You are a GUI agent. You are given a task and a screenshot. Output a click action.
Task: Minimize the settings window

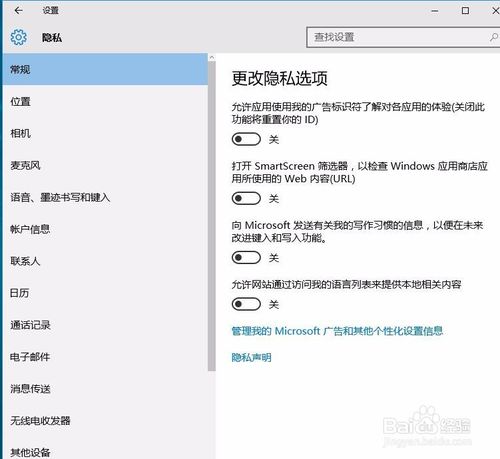pos(435,11)
